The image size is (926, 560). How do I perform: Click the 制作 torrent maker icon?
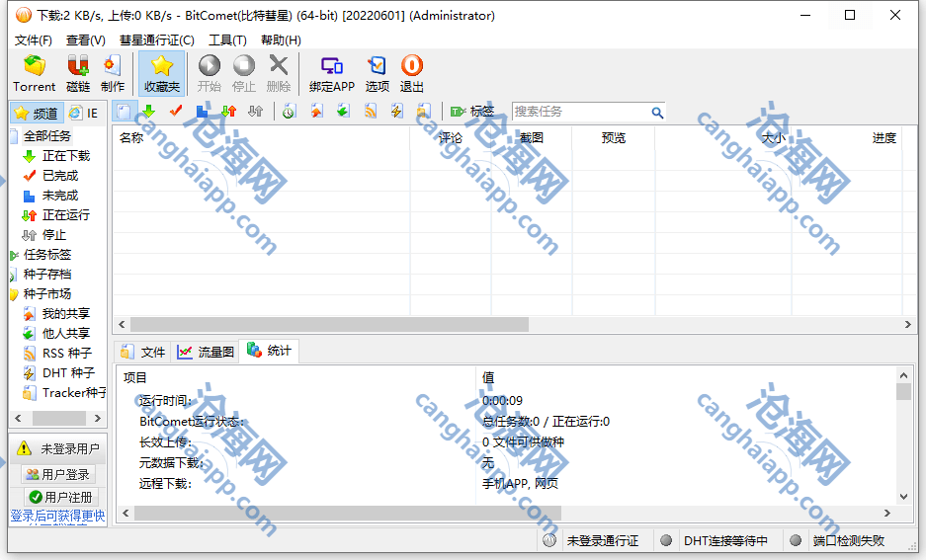click(113, 73)
